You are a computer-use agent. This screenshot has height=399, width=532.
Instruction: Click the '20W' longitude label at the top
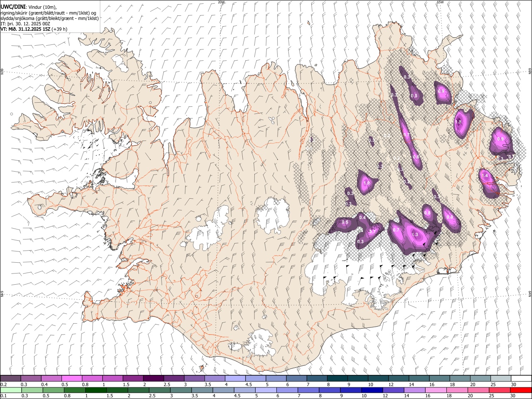pos(221,2)
